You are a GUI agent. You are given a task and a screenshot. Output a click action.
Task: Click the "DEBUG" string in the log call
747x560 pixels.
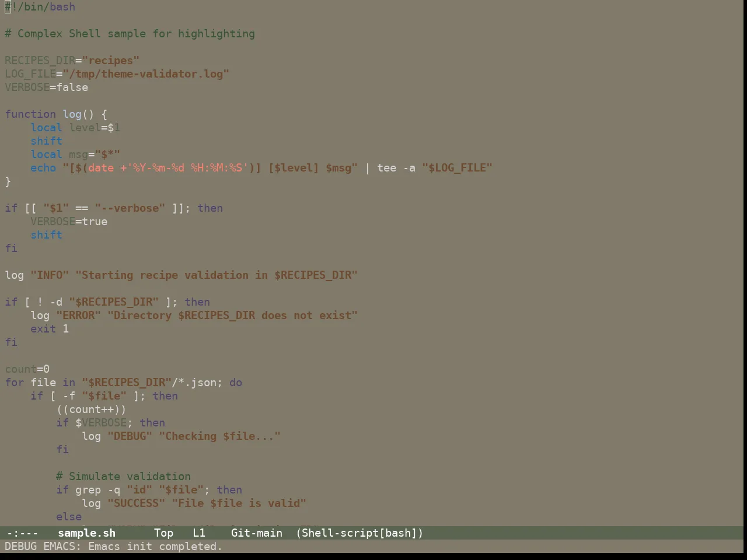[130, 436]
